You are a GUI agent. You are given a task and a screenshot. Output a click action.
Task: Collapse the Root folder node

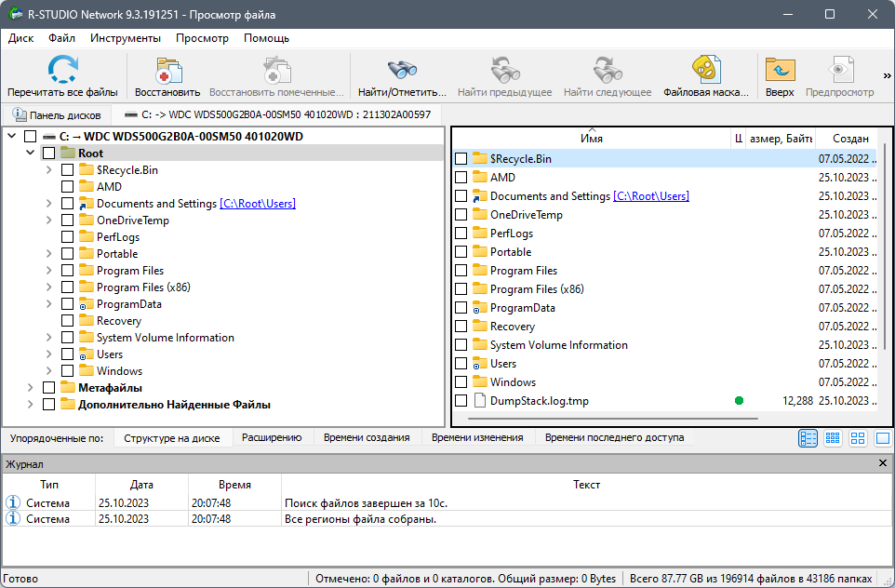coord(31,153)
